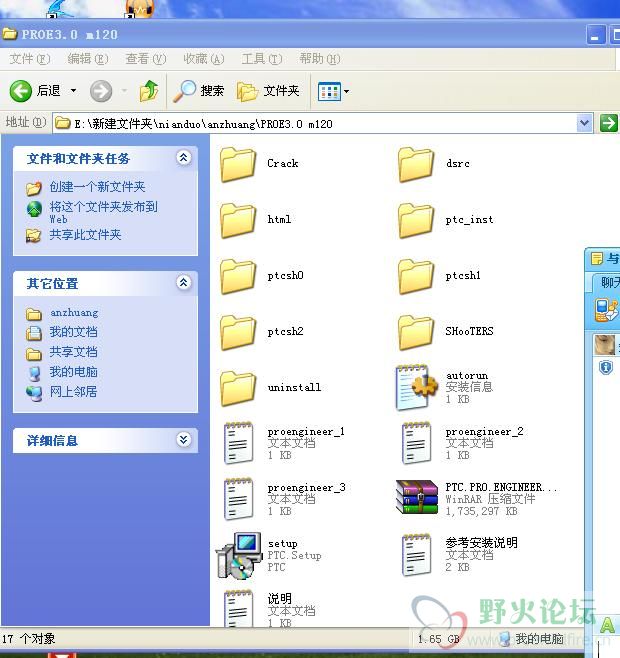Collapse the 文件和文件夹任务 panel
The height and width of the screenshot is (658, 620).
[183, 158]
